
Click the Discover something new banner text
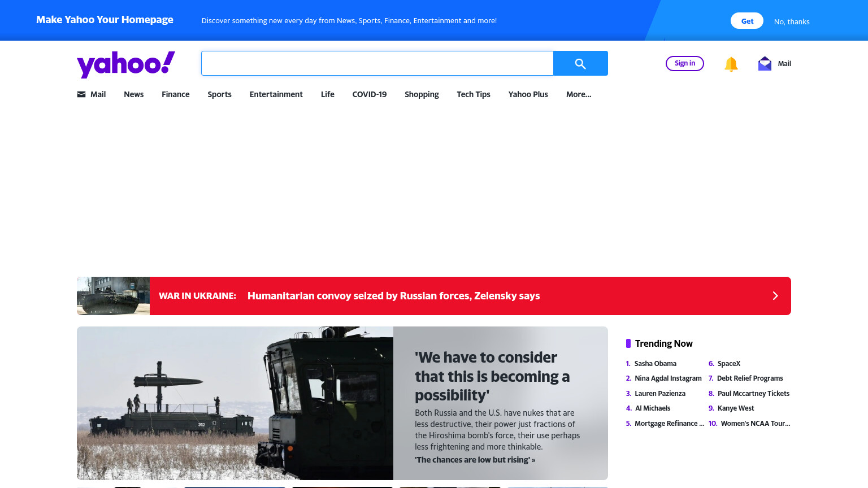(349, 21)
